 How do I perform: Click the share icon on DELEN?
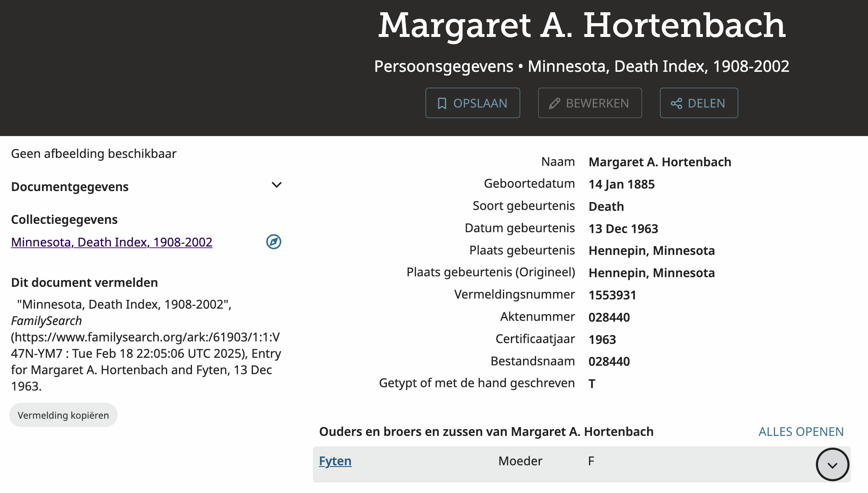click(676, 103)
